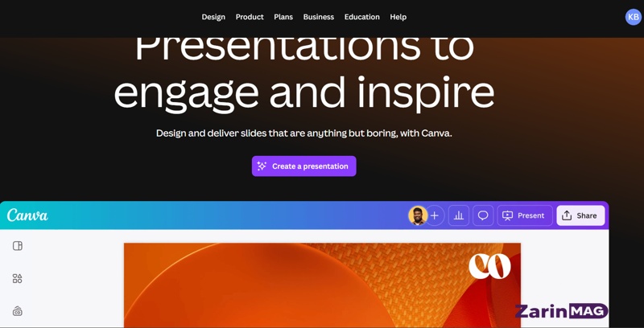The width and height of the screenshot is (644, 328).
Task: Click the Share button
Action: coord(580,215)
